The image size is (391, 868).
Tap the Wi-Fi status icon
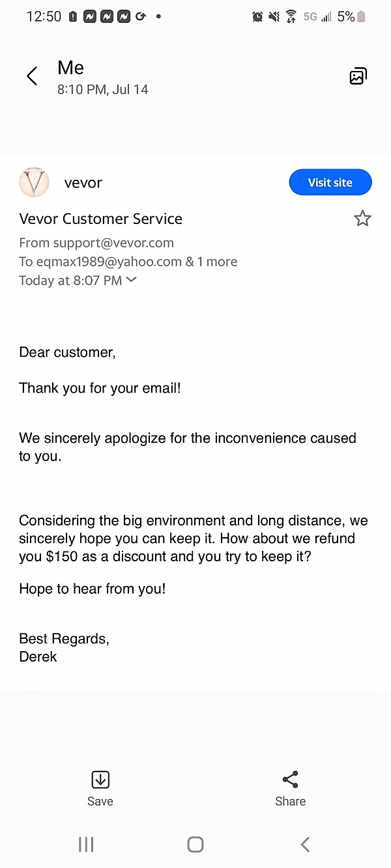(291, 17)
